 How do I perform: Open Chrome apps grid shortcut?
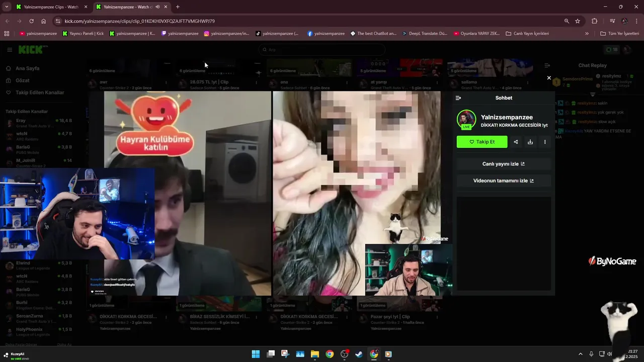pyautogui.click(x=7, y=34)
